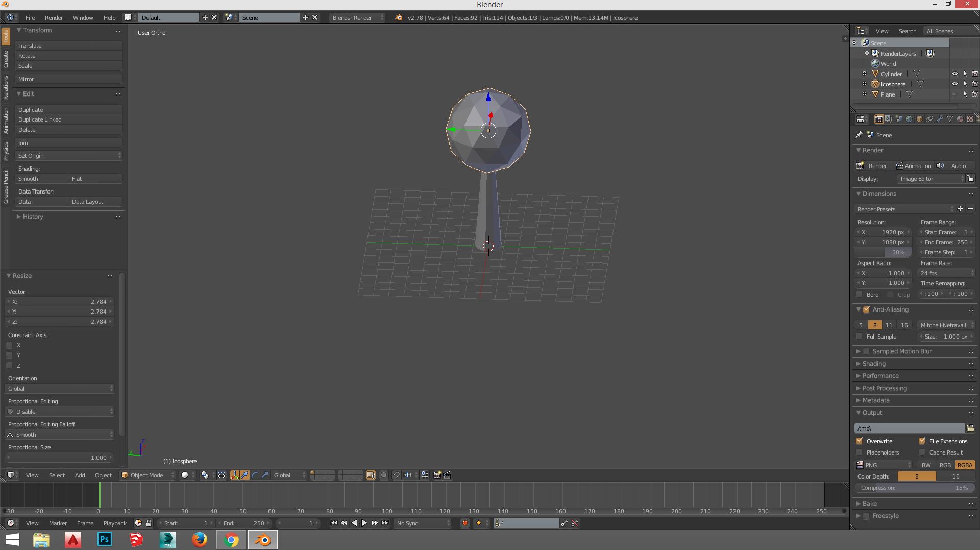Click Blender icon in the Windows taskbar
Viewport: 980px width, 550px height.
263,540
